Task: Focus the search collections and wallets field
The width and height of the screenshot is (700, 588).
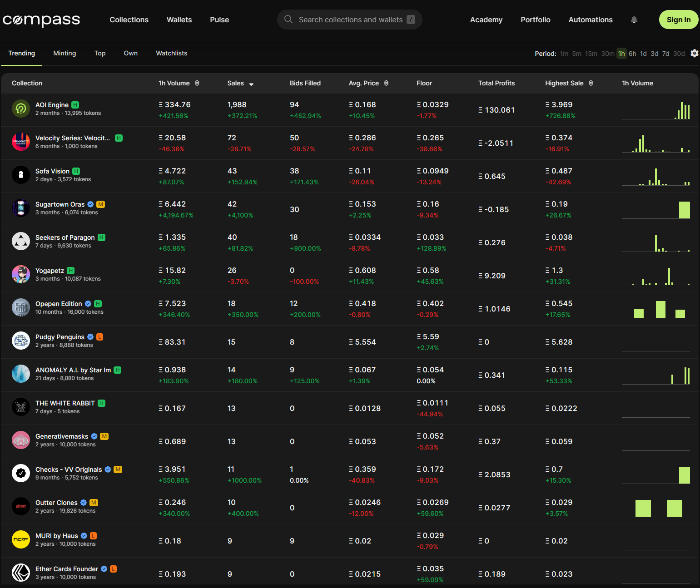Action: [350, 20]
